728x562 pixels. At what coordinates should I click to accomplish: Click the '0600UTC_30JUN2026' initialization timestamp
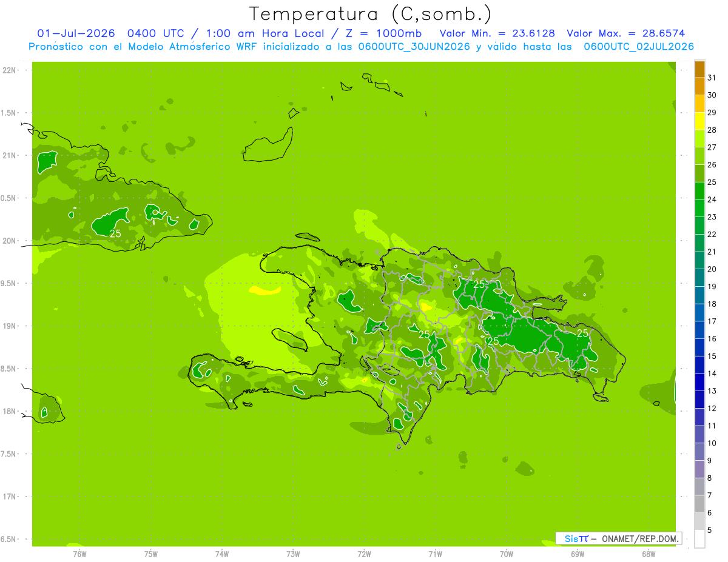click(x=414, y=47)
